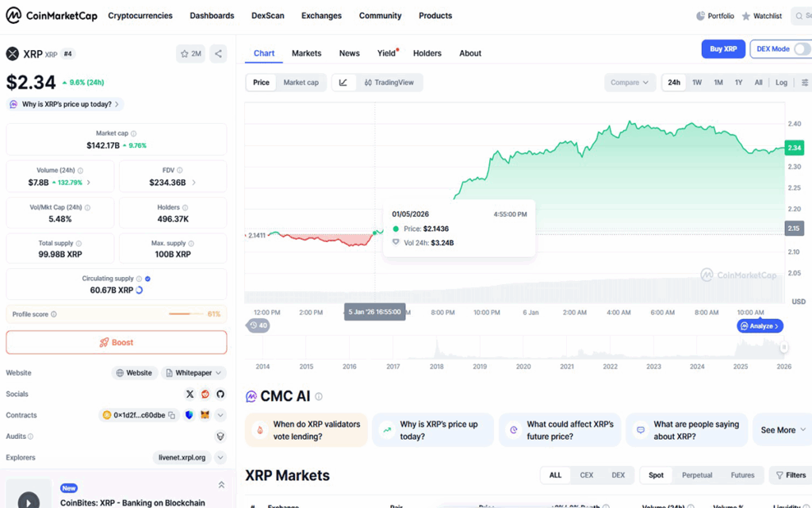Image resolution: width=812 pixels, height=508 pixels.
Task: Open News tab
Action: [x=350, y=53]
